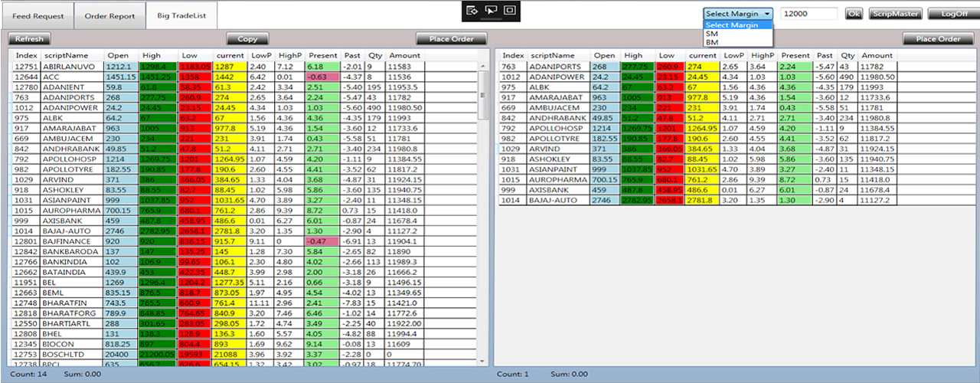This screenshot has width=980, height=383.
Task: Select the Big TradeList tab
Action: (181, 15)
